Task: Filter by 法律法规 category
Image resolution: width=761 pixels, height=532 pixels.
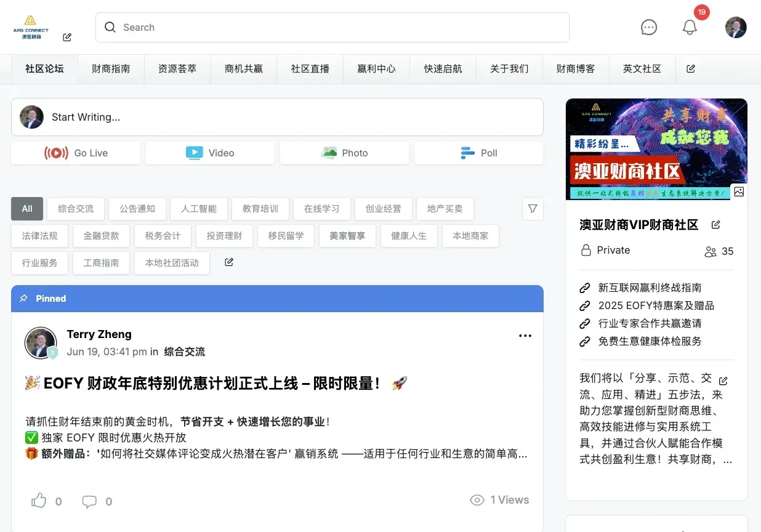Action: click(x=40, y=236)
